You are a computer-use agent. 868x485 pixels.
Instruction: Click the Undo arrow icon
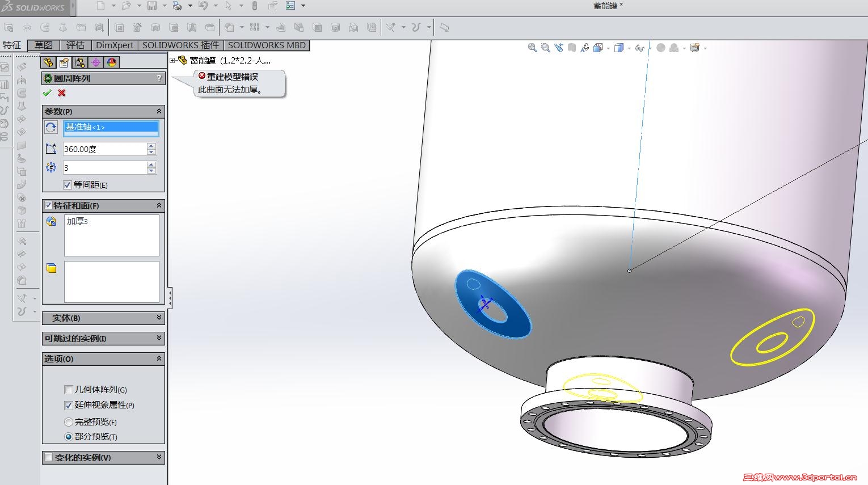pyautogui.click(x=203, y=6)
